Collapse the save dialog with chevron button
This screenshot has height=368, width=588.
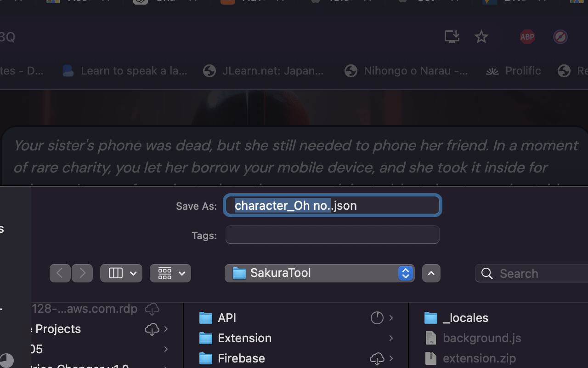pos(431,273)
